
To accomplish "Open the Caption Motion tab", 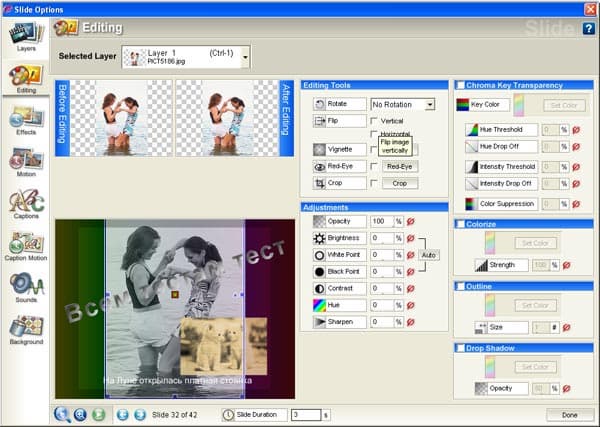I will click(26, 246).
